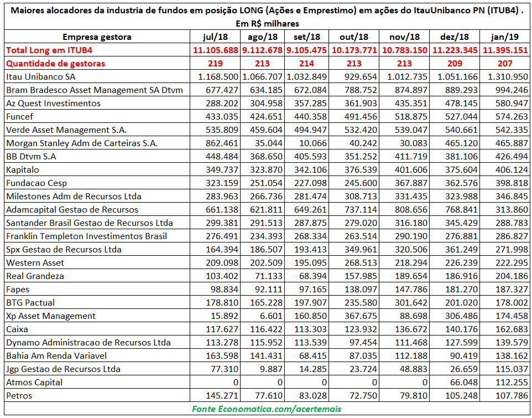The height and width of the screenshot is (418, 532).
Task: Select the Caixa row name
Action: (x=17, y=329)
